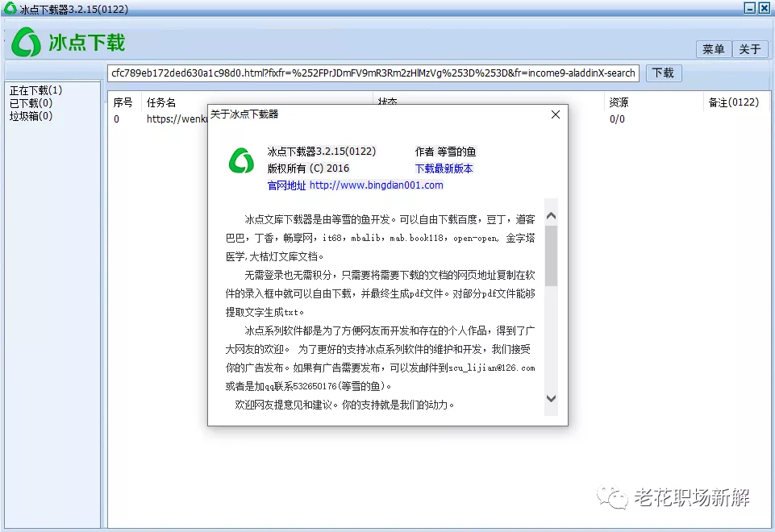Minimize the main window
The height and width of the screenshot is (532, 775).
750,8
